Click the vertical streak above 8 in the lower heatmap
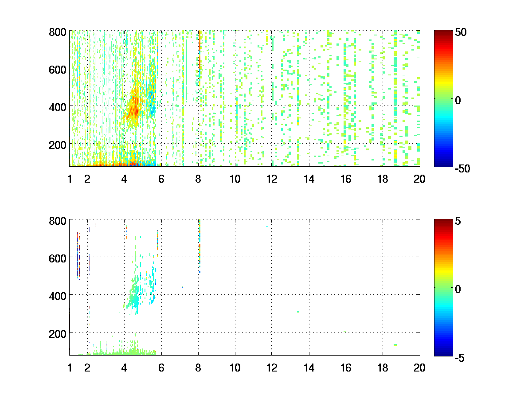532x399 pixels. 199,246
